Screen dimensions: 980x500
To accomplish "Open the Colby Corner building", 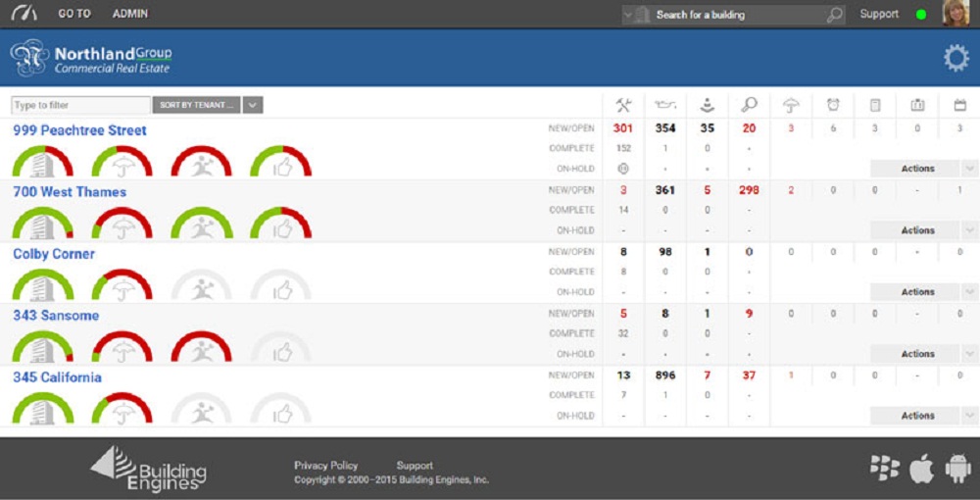I will [54, 254].
